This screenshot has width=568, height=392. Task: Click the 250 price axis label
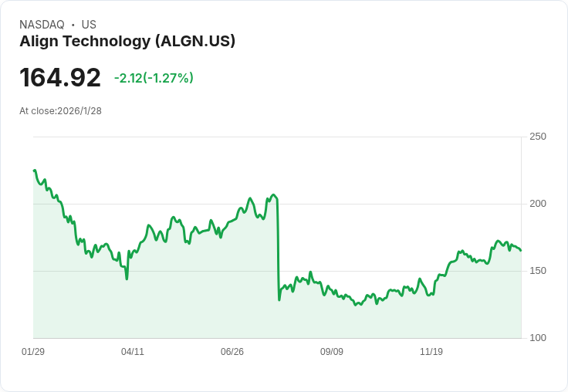538,137
